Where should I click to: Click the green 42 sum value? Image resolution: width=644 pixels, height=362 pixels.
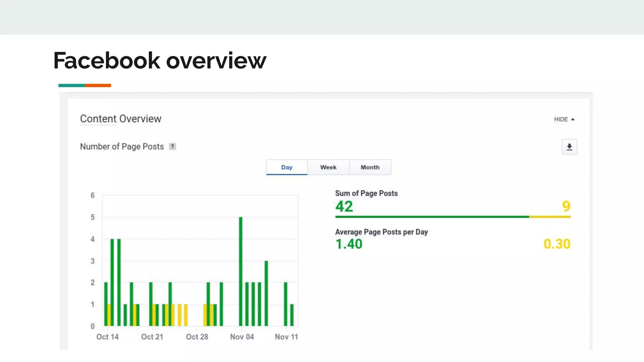pos(344,206)
